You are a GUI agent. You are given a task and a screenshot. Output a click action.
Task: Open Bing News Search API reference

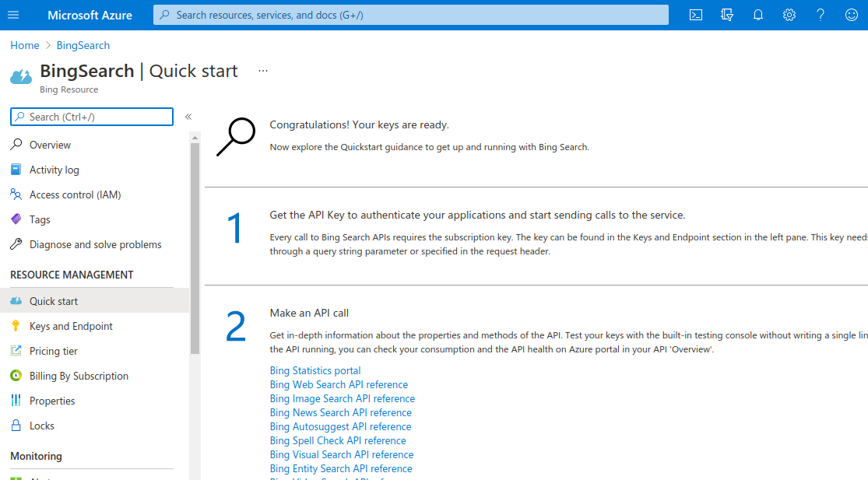click(x=340, y=412)
